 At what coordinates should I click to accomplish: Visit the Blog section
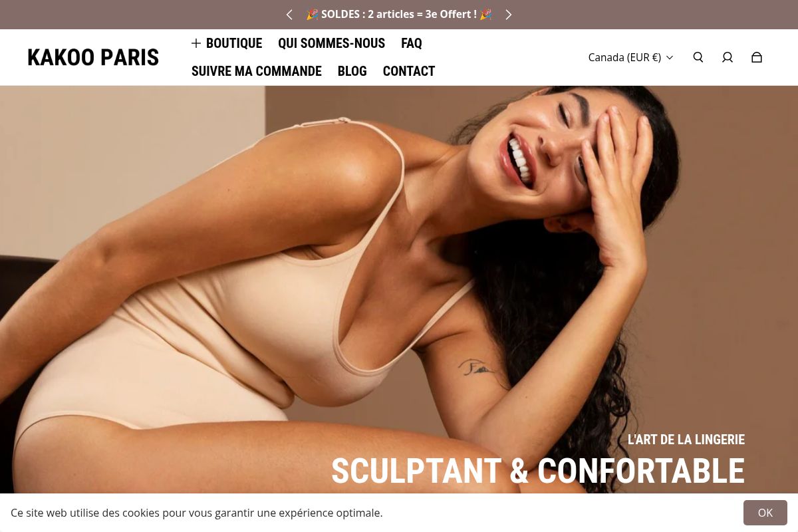[x=352, y=71]
